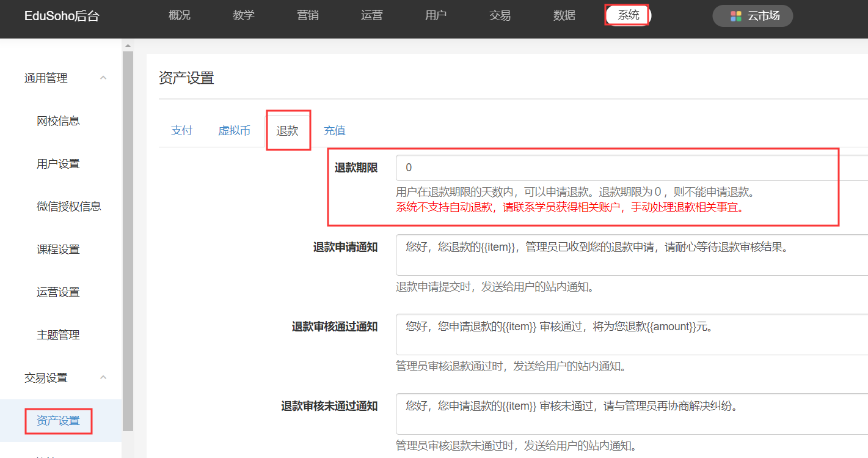The image size is (868, 458).
Task: Select 课程设置 in the sidebar
Action: [59, 249]
